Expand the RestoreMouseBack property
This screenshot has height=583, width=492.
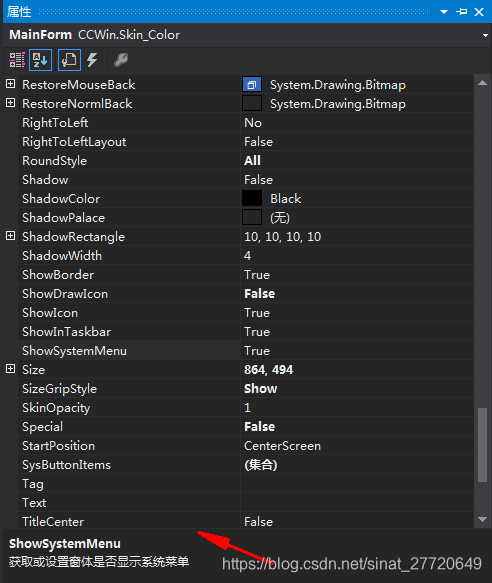click(x=10, y=84)
